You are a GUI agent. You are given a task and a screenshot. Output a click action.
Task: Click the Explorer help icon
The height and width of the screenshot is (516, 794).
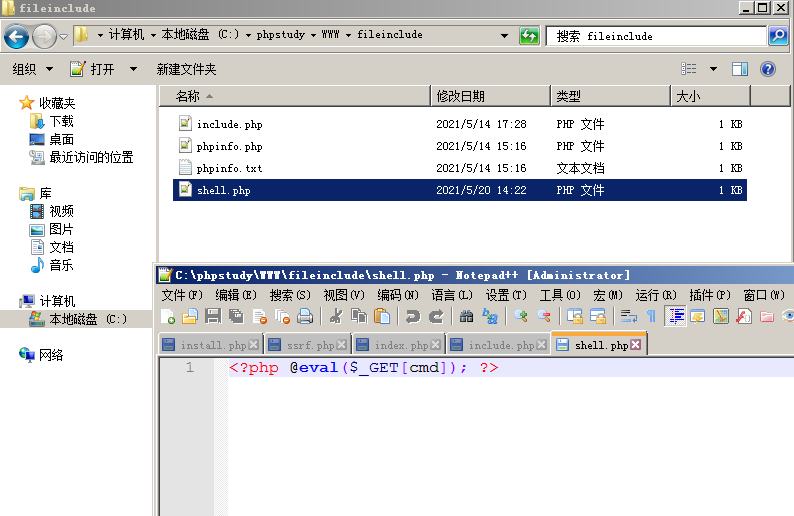(768, 69)
